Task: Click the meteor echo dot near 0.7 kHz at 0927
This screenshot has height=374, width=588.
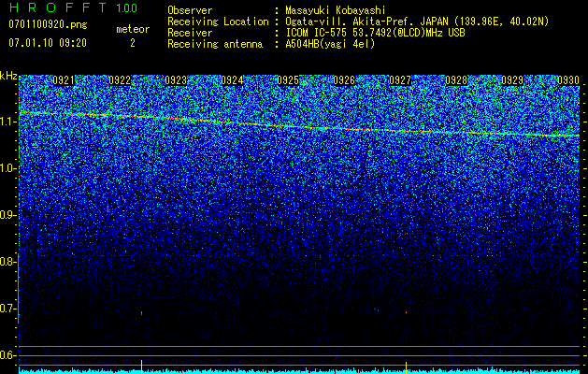Action: 406,311
